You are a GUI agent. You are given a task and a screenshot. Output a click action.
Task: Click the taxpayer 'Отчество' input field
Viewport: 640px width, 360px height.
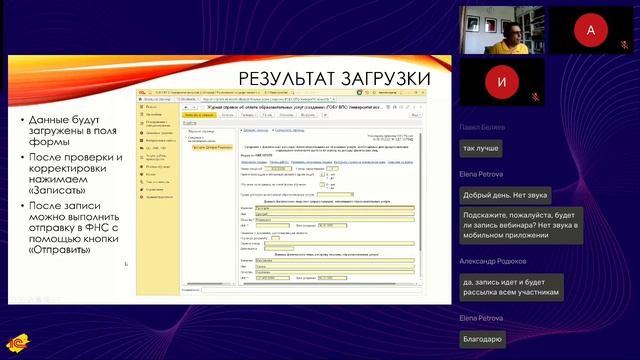pos(334,219)
